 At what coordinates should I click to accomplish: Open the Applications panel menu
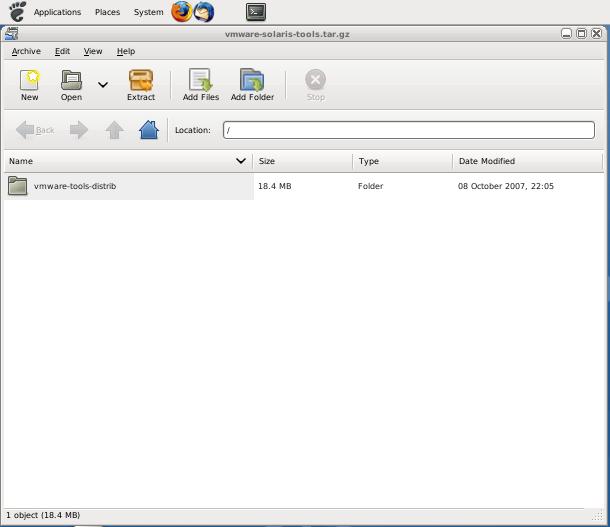click(x=57, y=12)
